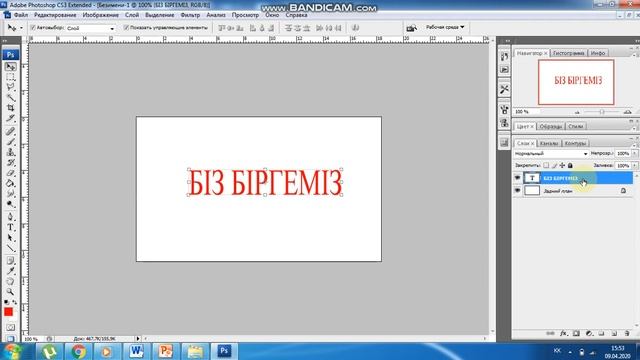
Task: Switch to the Образцы tab
Action: coord(551,127)
